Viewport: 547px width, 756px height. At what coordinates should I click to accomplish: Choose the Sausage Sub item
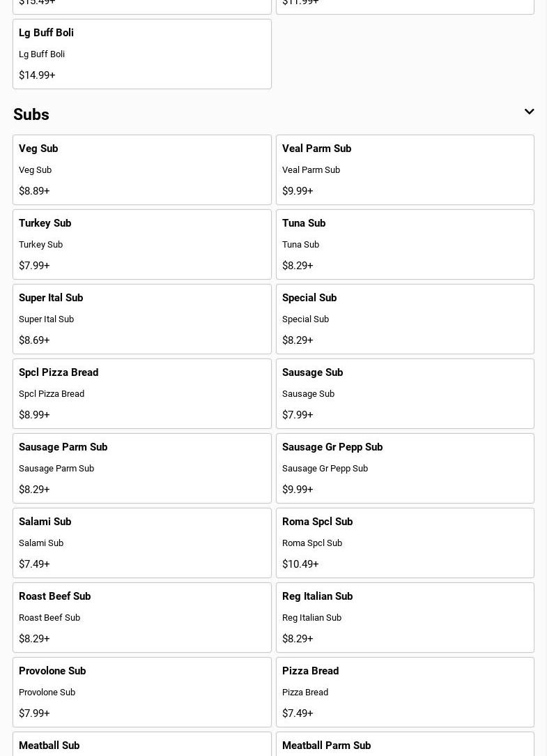pos(405,393)
